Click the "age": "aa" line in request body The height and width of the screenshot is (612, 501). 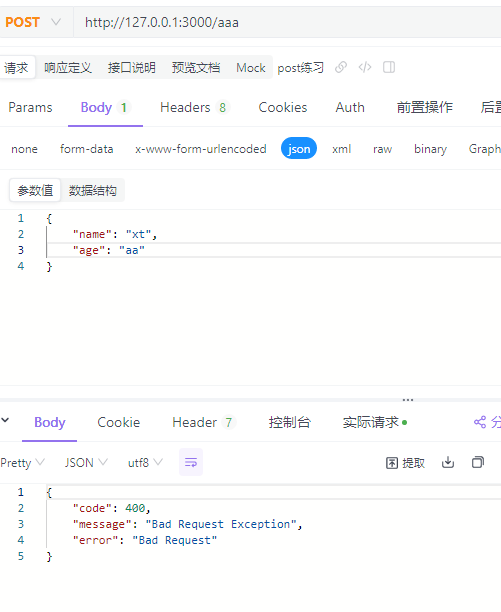[x=108, y=250]
